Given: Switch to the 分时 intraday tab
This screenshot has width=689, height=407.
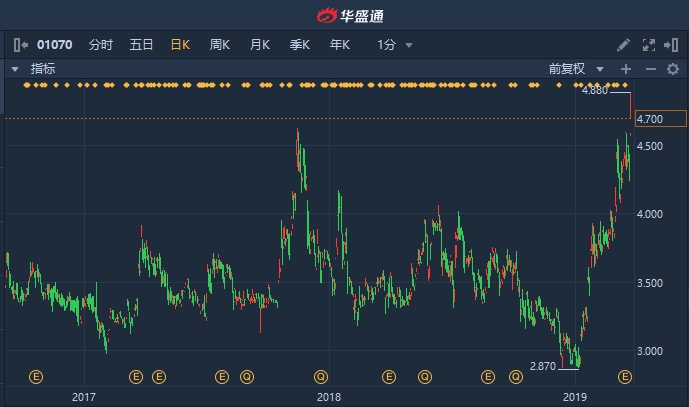Looking at the screenshot, I should (x=101, y=45).
